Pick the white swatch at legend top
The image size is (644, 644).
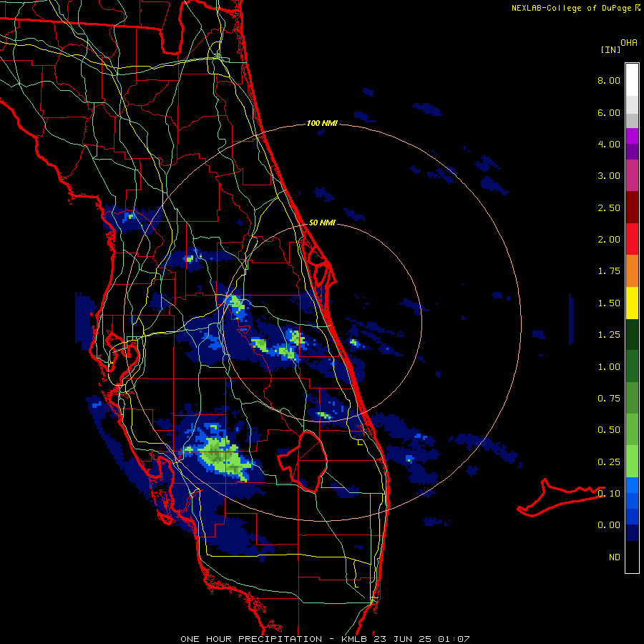(632, 79)
